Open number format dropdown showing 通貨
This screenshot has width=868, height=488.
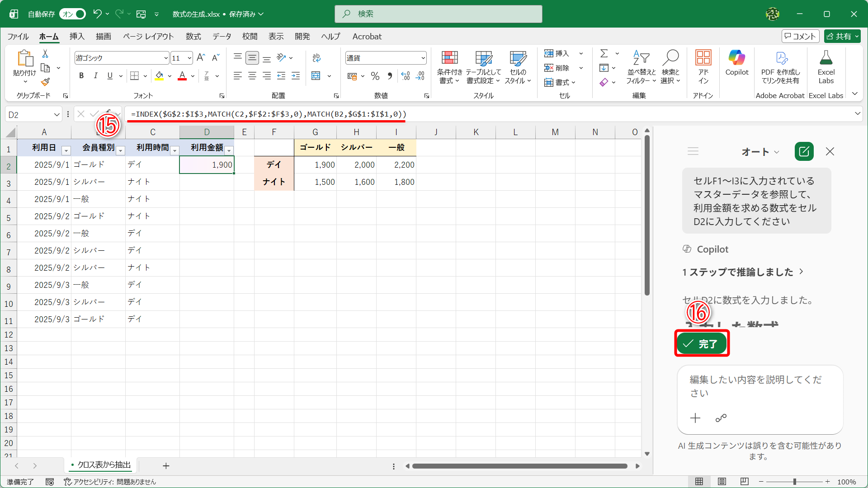click(x=423, y=58)
